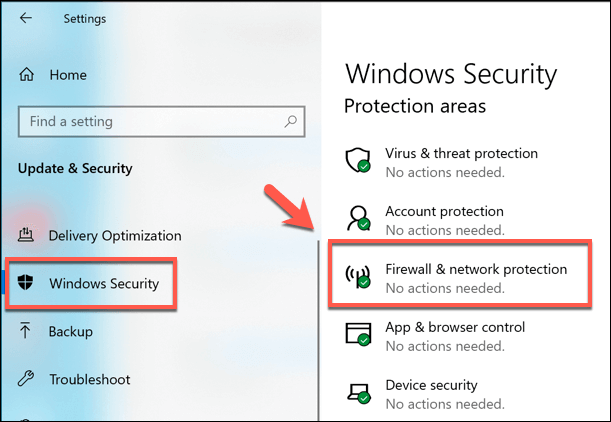This screenshot has width=611, height=422.
Task: Open Virus & threat protection link
Action: pos(461,154)
